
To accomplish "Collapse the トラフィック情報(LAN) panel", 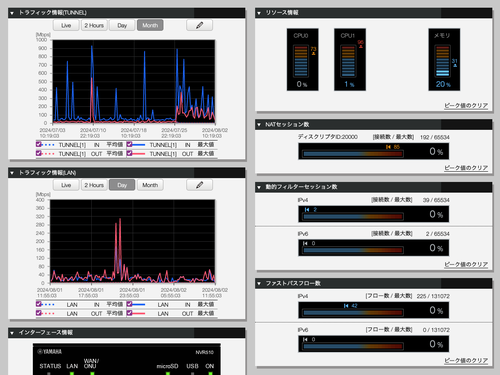I will [12, 173].
